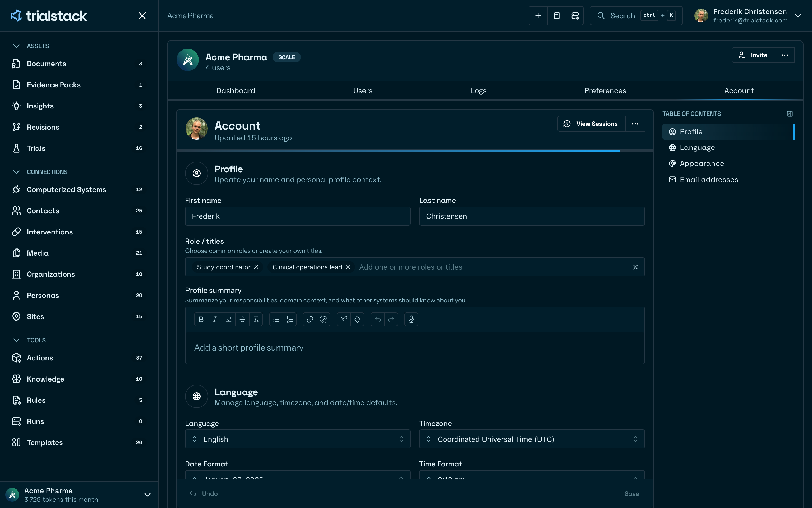Click the diamond-shaped editor toolbar icon

357,319
